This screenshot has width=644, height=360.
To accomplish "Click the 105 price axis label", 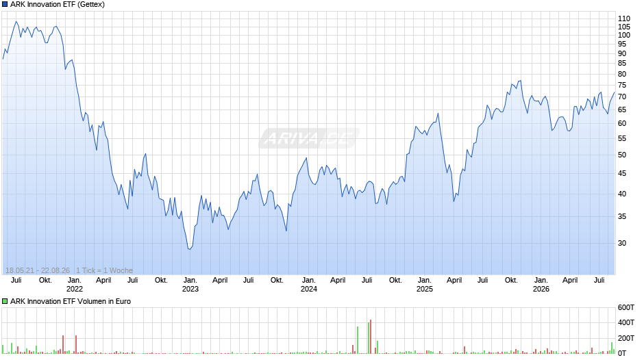I will coord(624,27).
